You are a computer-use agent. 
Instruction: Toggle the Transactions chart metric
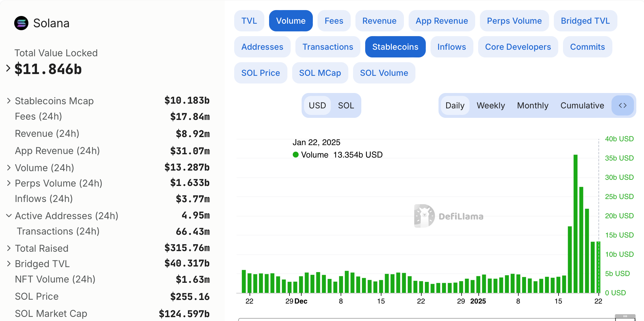coord(328,47)
